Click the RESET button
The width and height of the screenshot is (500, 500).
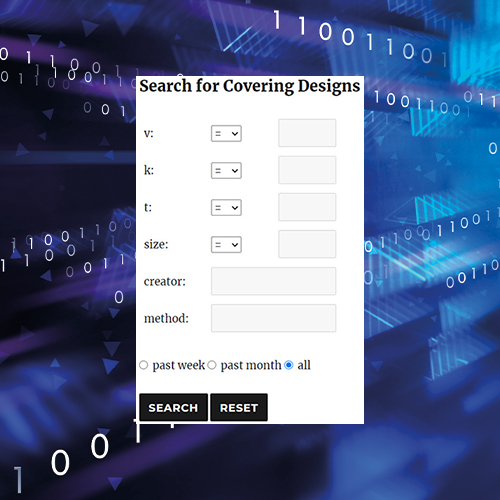[239, 407]
